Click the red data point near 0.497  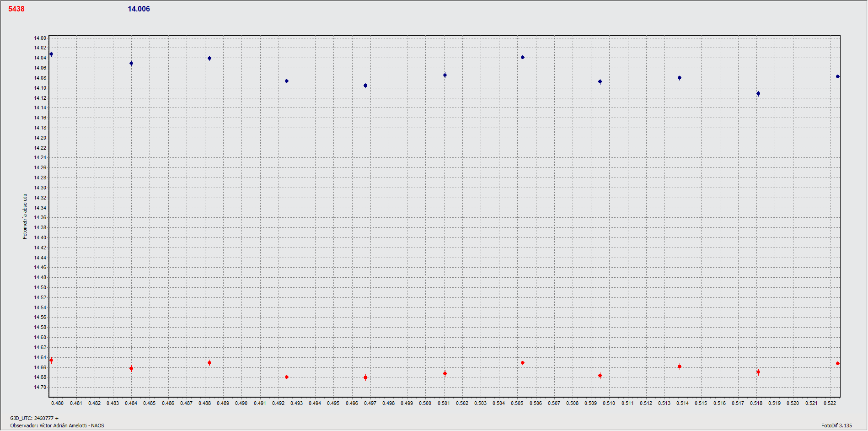coord(365,377)
